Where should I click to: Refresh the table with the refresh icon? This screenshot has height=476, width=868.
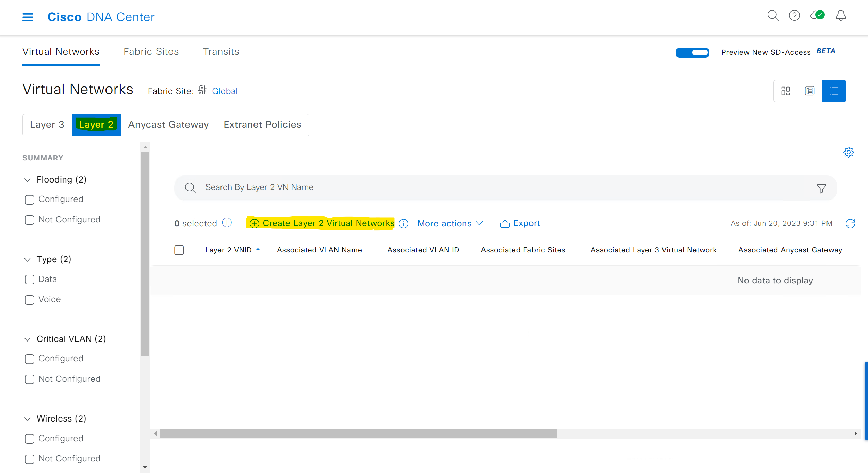850,223
